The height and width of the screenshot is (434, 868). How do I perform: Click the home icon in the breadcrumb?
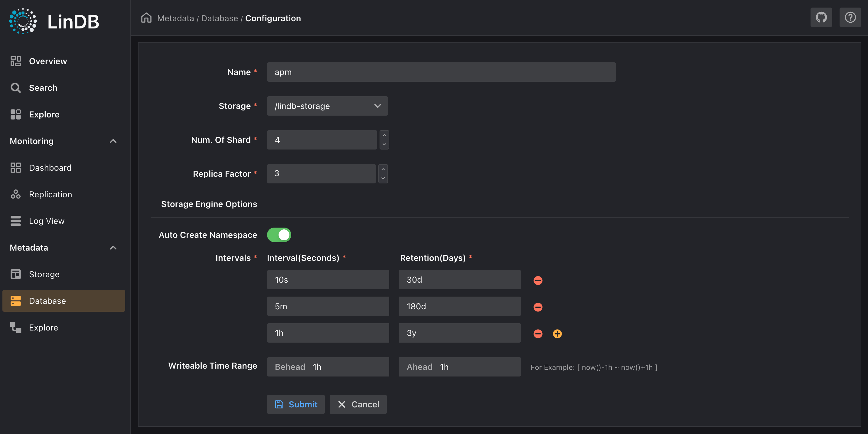tap(146, 18)
